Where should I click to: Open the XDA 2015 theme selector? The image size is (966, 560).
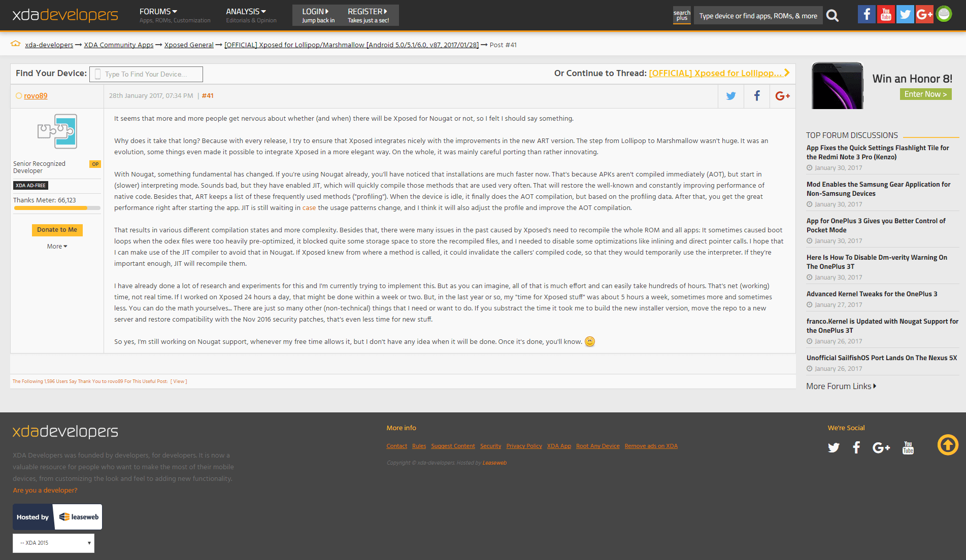[x=54, y=543]
